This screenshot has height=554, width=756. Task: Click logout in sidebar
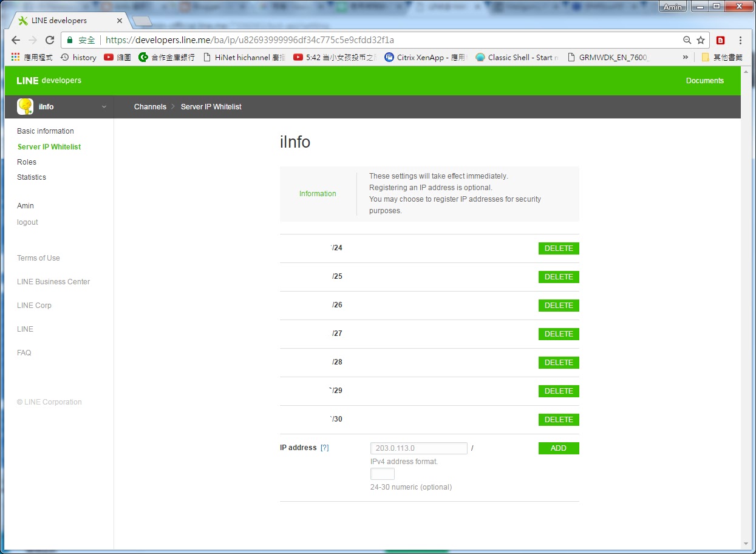click(x=27, y=222)
